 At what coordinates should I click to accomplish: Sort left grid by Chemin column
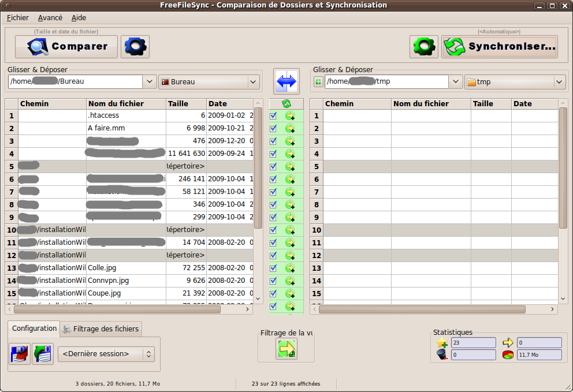point(52,104)
